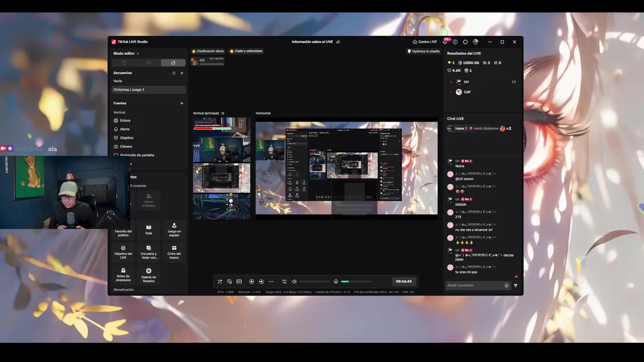
Task: Click the magic wand effects icon
Action: pos(219,282)
